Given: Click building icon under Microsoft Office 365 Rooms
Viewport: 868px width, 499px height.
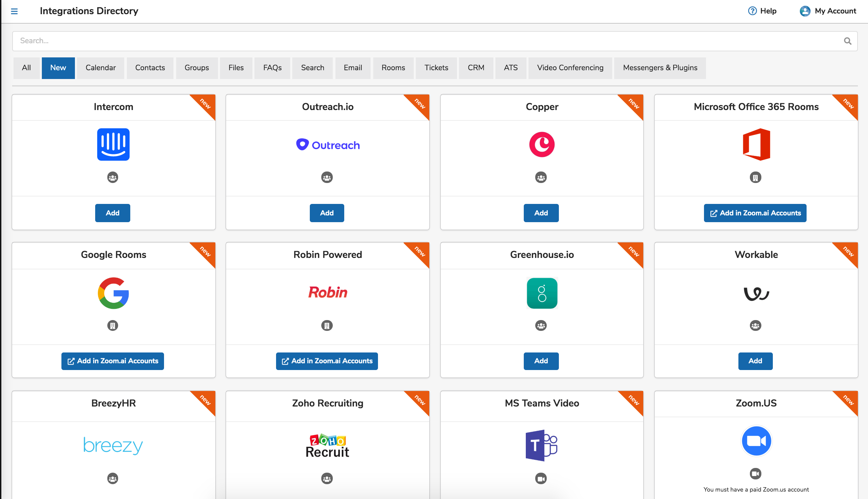Looking at the screenshot, I should point(755,177).
